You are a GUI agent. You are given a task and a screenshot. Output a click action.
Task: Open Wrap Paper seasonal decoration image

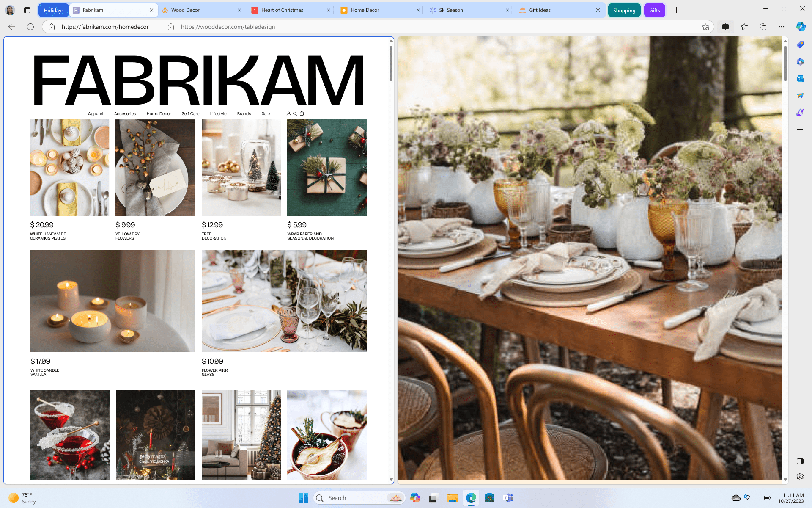[327, 168]
